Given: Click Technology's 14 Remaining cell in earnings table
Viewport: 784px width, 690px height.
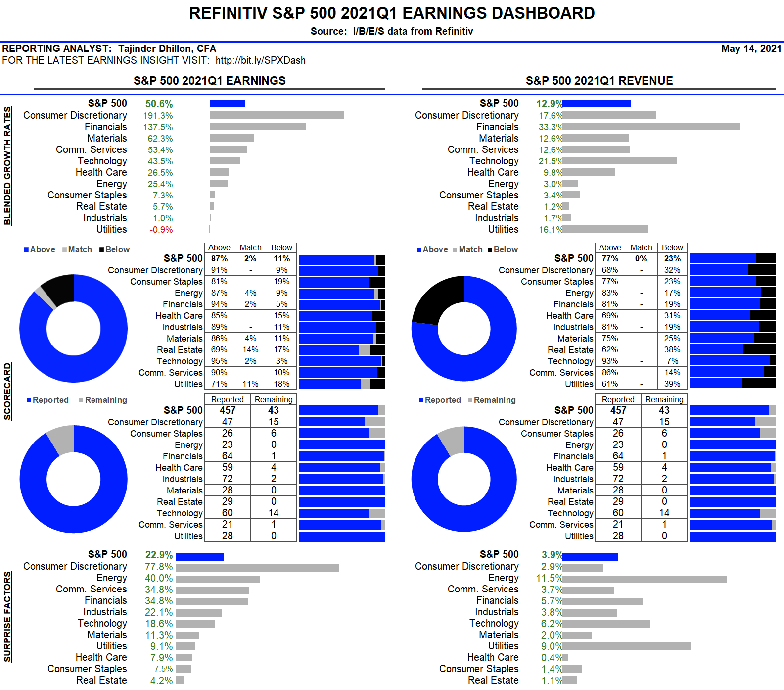Looking at the screenshot, I should pos(274,513).
